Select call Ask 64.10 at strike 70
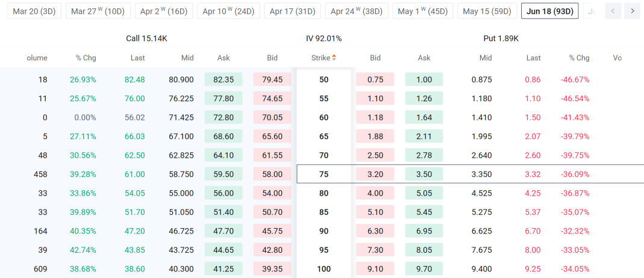Viewport: 644px width, 278px height. pyautogui.click(x=224, y=155)
